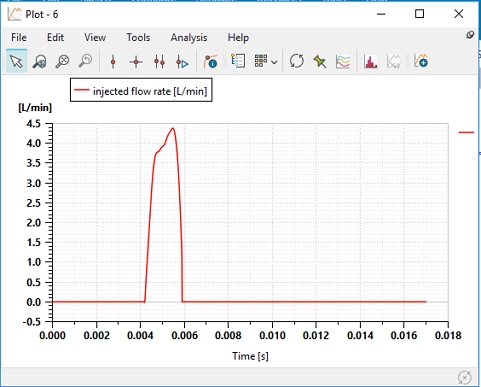Open the histogram chart tool
481x387 pixels.
click(x=370, y=62)
